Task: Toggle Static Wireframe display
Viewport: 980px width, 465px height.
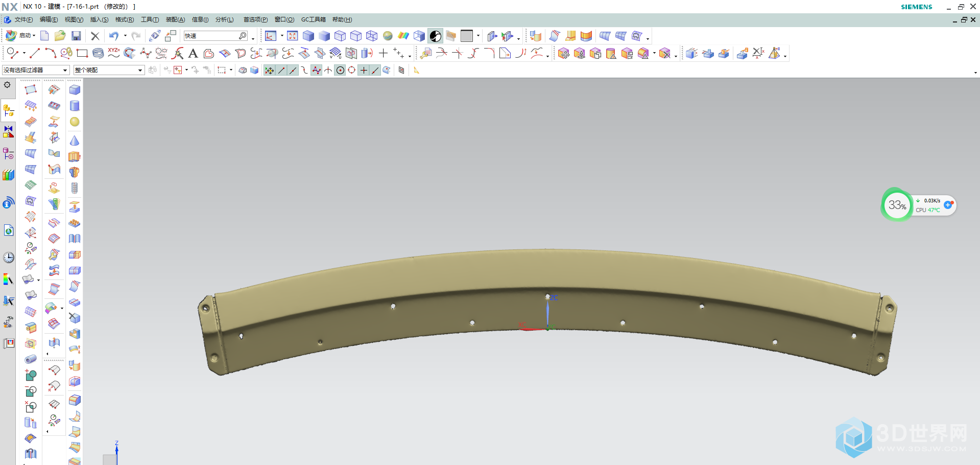Action: 372,36
